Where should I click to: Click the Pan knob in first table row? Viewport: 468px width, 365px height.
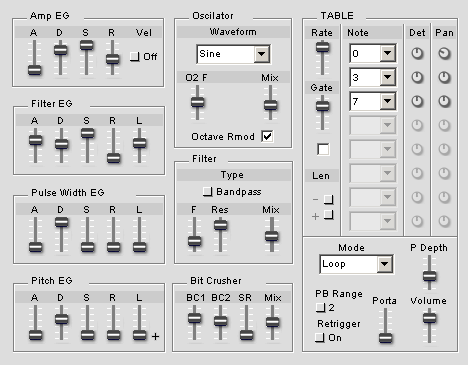pyautogui.click(x=444, y=53)
